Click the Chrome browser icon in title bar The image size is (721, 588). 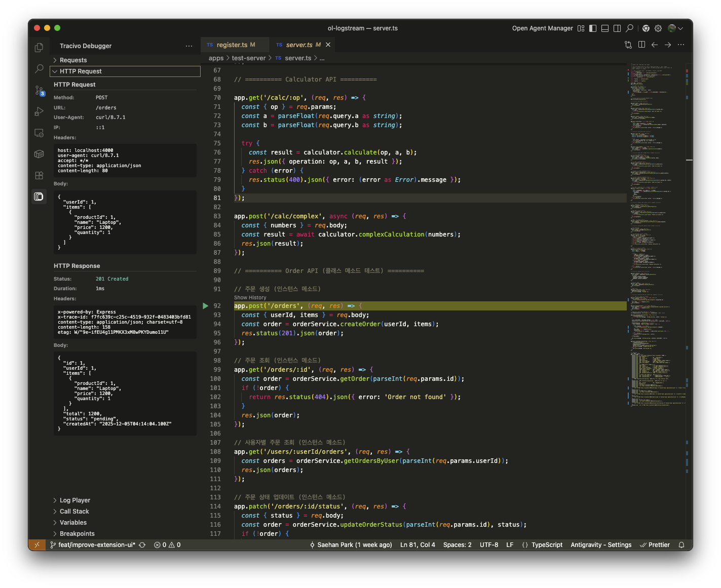pyautogui.click(x=646, y=28)
